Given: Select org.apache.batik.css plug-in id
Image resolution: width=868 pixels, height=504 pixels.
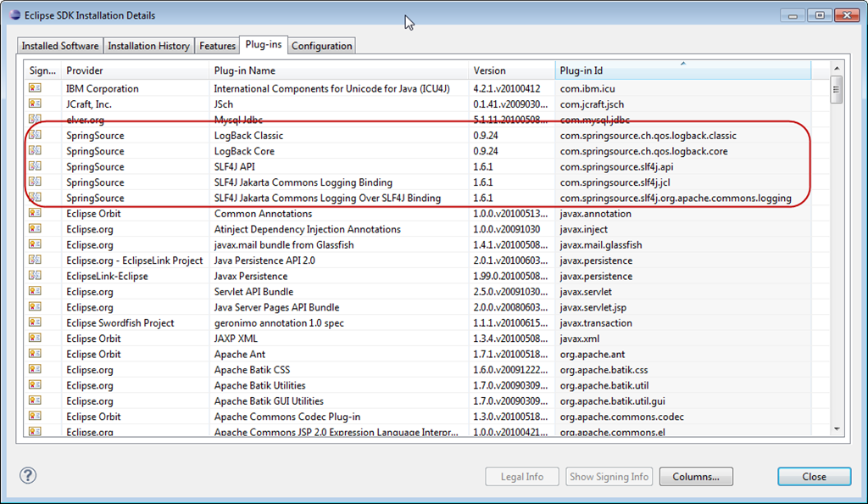Looking at the screenshot, I should pos(604,370).
